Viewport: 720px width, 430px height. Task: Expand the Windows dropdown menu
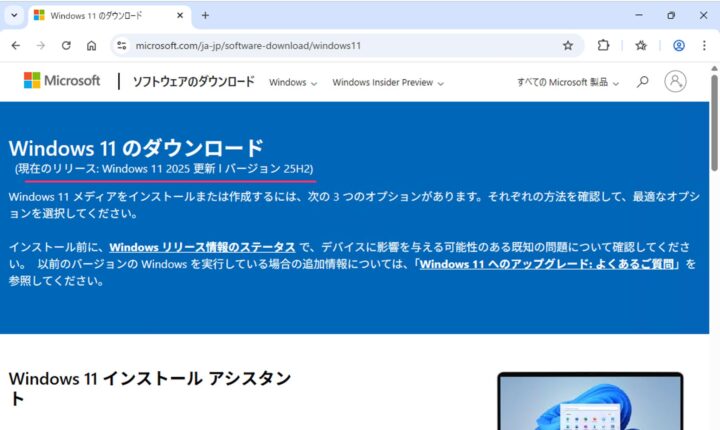[x=293, y=83]
